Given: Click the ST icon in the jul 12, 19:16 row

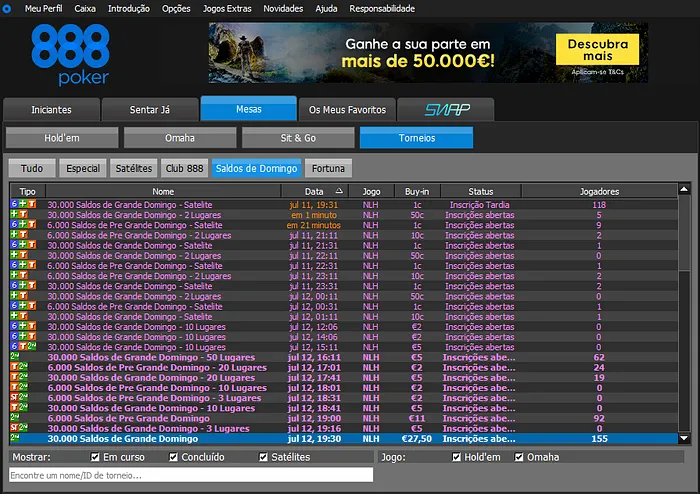Looking at the screenshot, I should coord(14,428).
